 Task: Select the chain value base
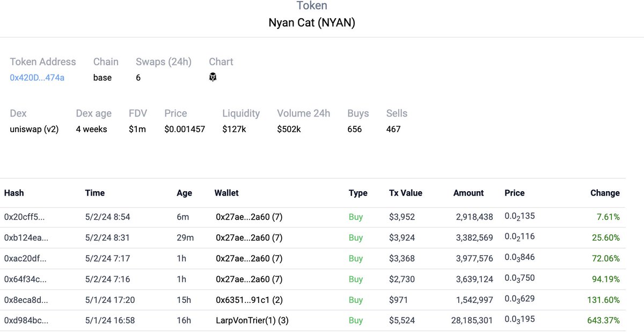point(103,77)
